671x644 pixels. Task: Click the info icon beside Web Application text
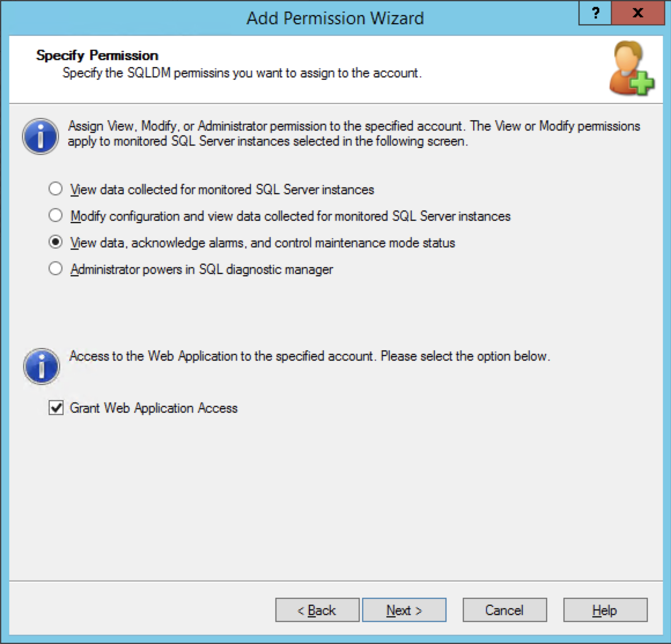pos(41,367)
